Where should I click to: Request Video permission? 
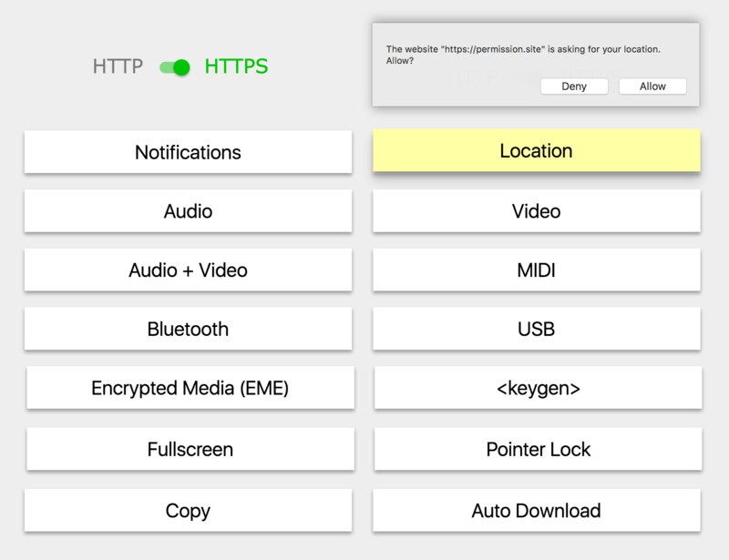(x=537, y=211)
